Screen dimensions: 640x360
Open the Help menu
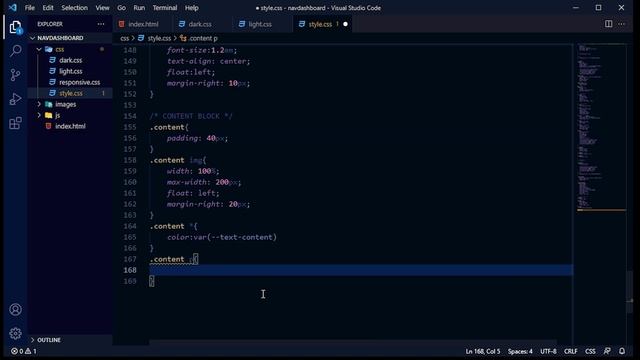tap(191, 8)
